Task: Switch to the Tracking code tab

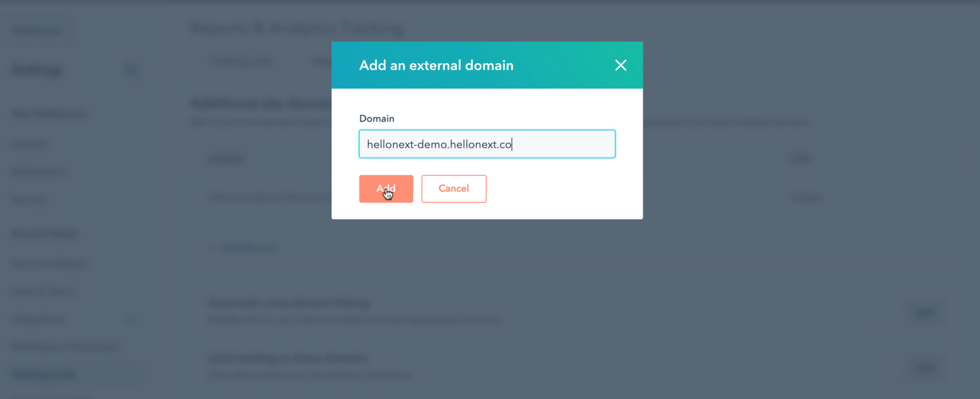Action: [242, 62]
